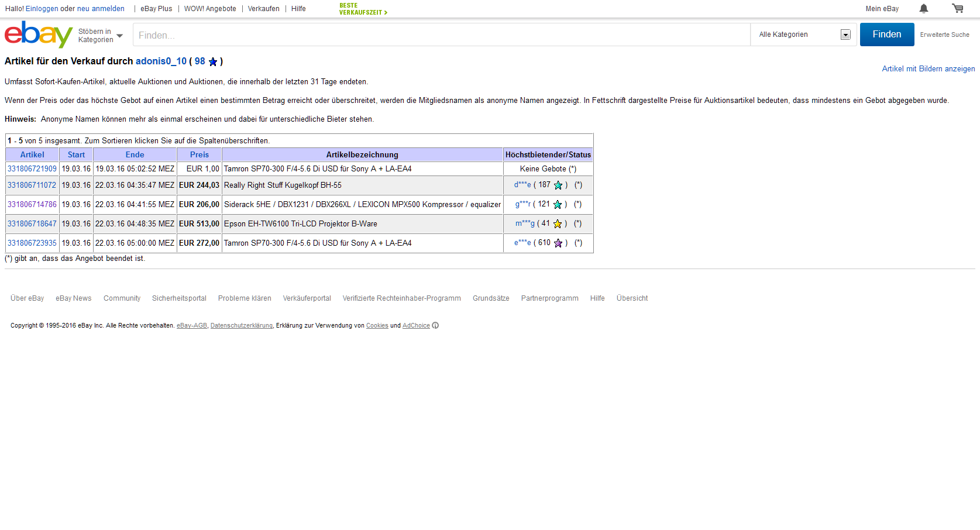Open seller profile adonis0_10

tap(161, 61)
